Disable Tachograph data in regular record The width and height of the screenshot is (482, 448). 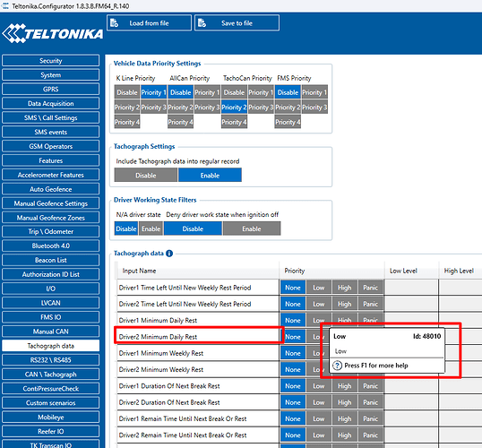(146, 176)
